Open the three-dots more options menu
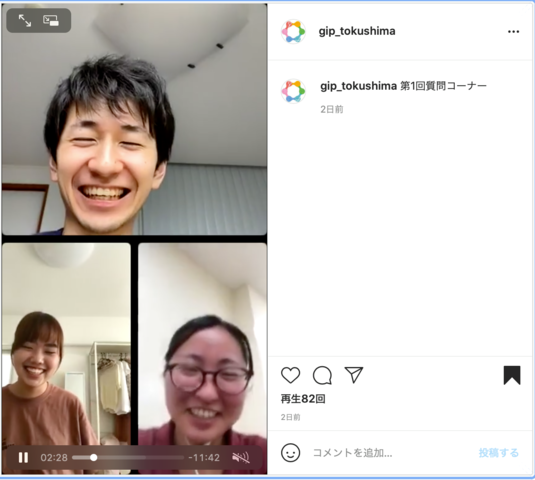The image size is (535, 480). 513,31
